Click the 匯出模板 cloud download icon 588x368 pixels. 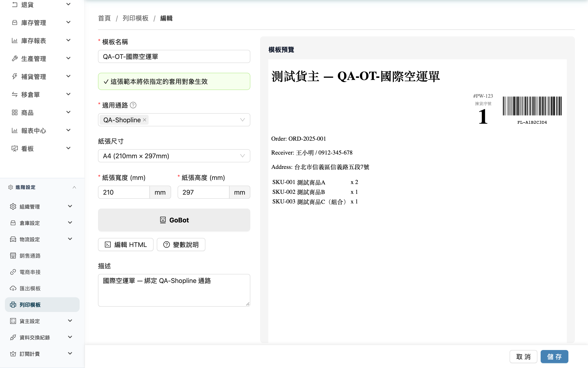pos(13,288)
